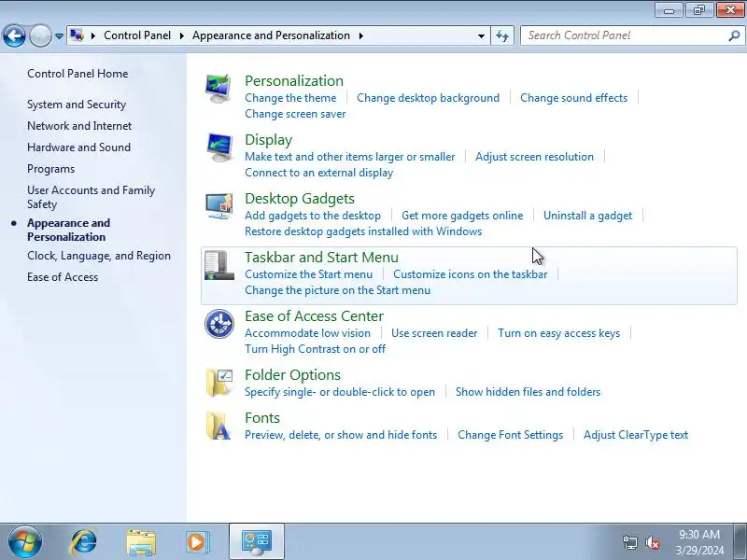The height and width of the screenshot is (560, 747).
Task: Open the Windows Start menu orb
Action: point(25,542)
